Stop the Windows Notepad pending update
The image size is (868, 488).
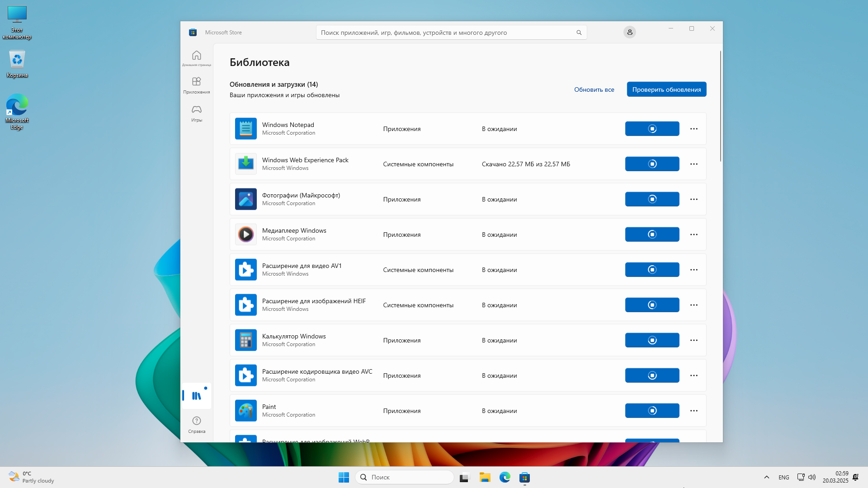click(652, 129)
